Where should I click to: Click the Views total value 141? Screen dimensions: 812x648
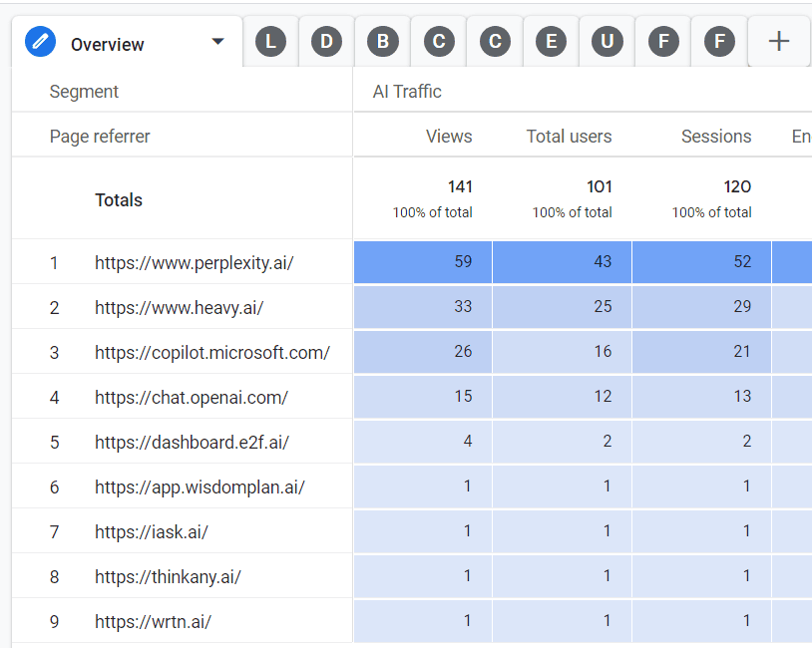click(460, 186)
